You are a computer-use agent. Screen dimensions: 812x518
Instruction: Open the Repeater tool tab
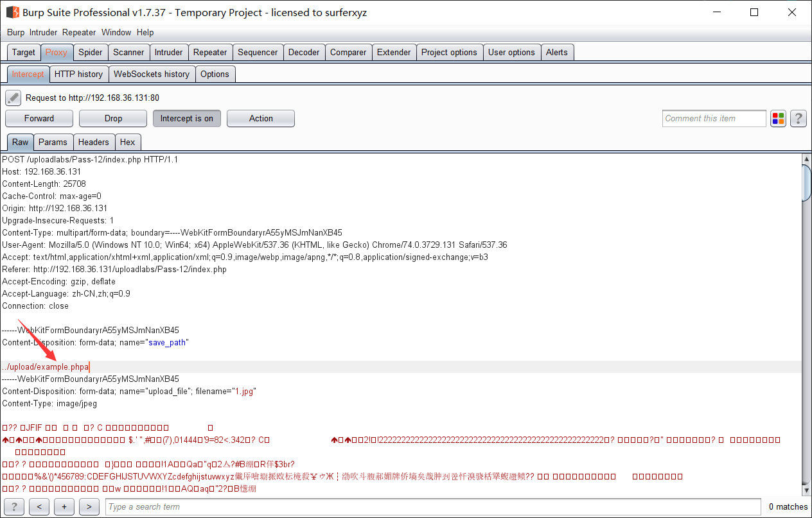pos(210,52)
